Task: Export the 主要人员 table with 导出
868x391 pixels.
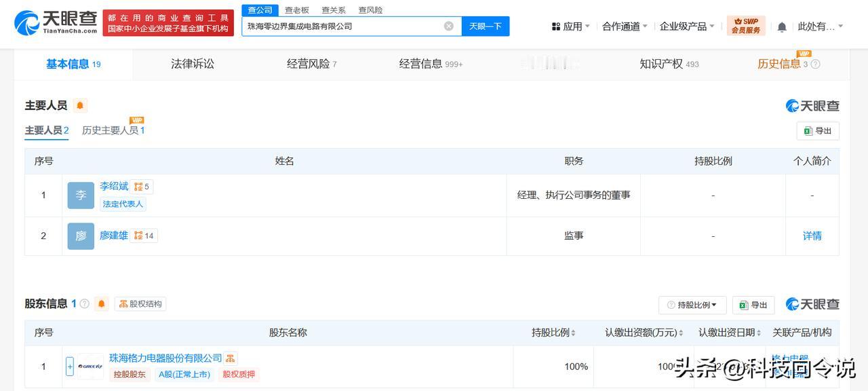Action: click(x=818, y=131)
